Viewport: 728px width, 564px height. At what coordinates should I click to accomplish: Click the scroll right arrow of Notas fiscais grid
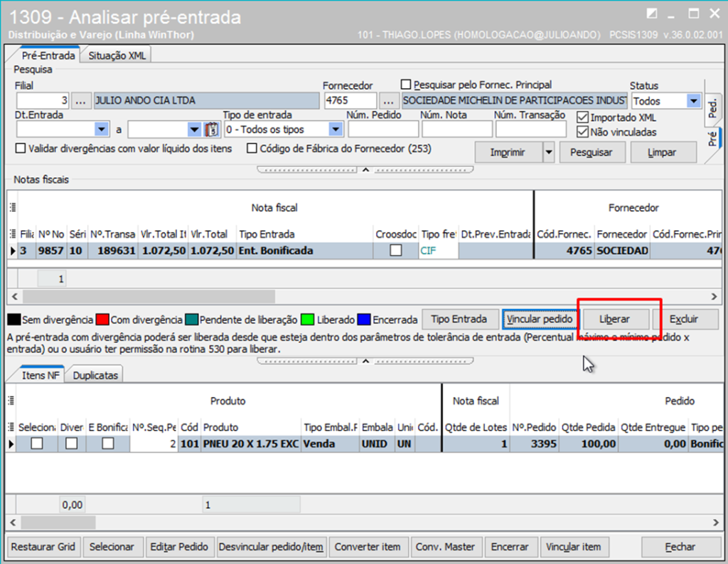click(714, 296)
